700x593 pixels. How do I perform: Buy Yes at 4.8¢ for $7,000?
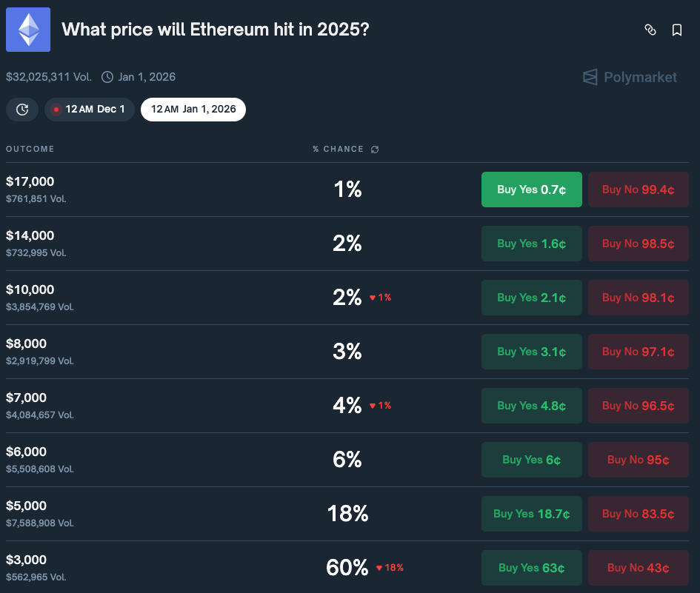(531, 405)
